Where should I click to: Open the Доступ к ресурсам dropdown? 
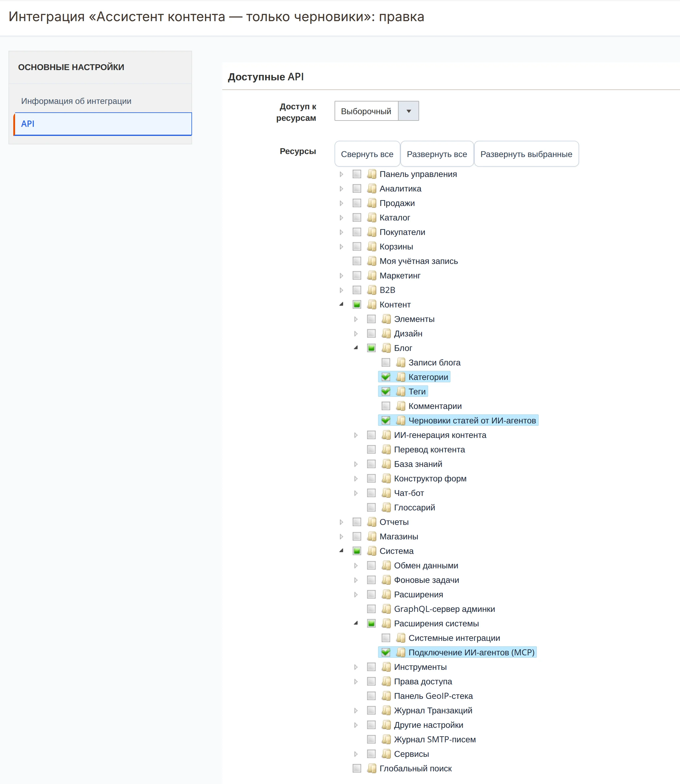point(377,111)
